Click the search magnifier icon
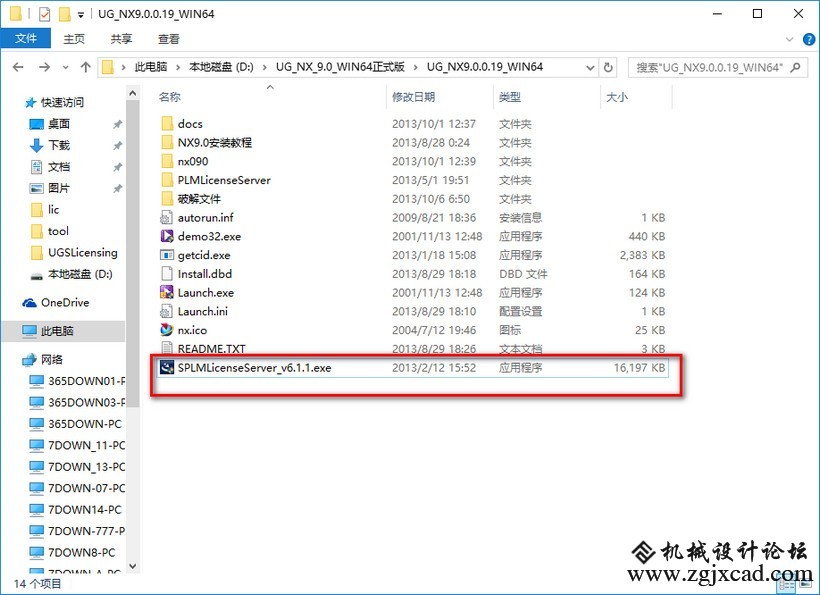The image size is (820, 595). pyautogui.click(x=795, y=67)
